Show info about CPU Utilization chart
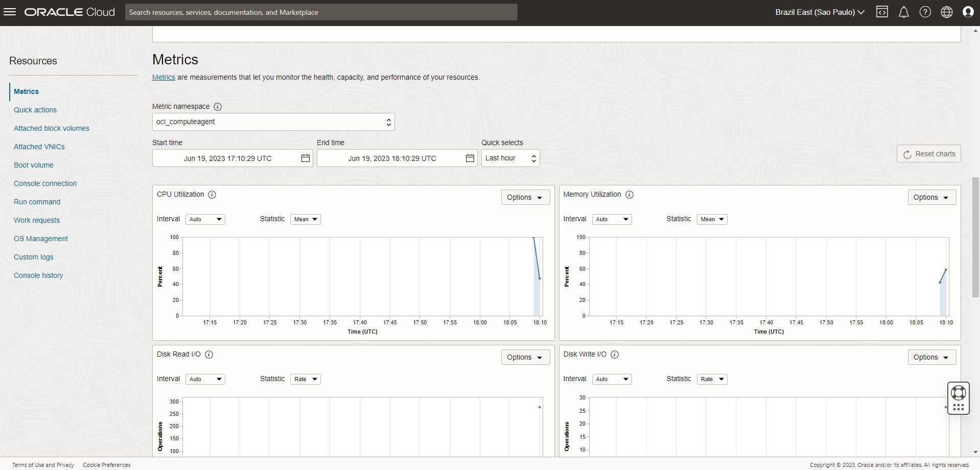 point(212,195)
